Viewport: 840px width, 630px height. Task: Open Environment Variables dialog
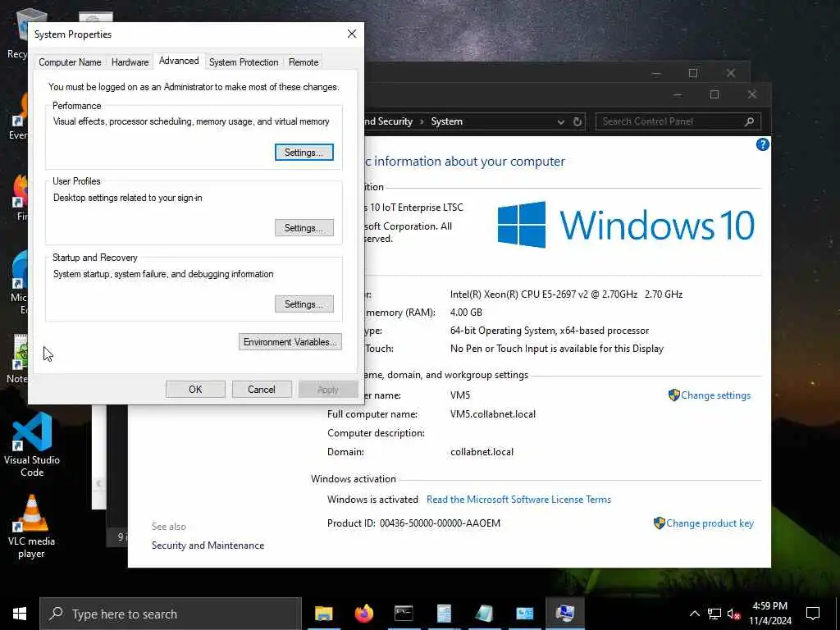[290, 342]
